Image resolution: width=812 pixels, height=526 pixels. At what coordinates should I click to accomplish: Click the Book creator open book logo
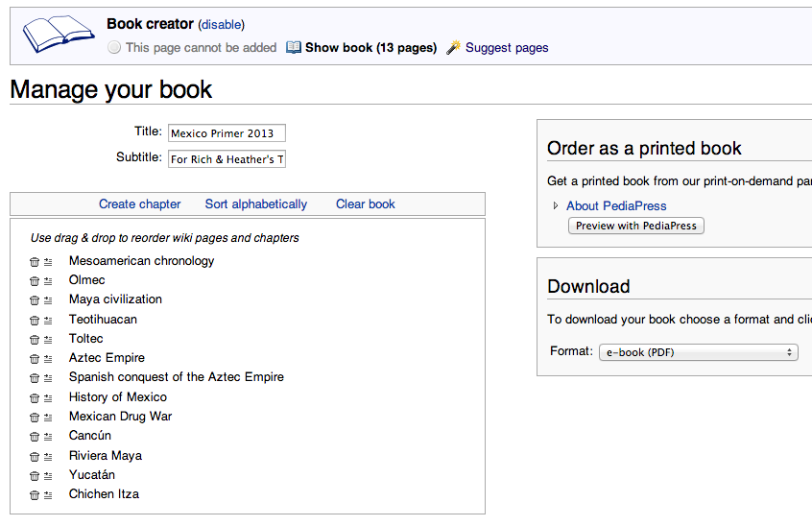pos(59,35)
